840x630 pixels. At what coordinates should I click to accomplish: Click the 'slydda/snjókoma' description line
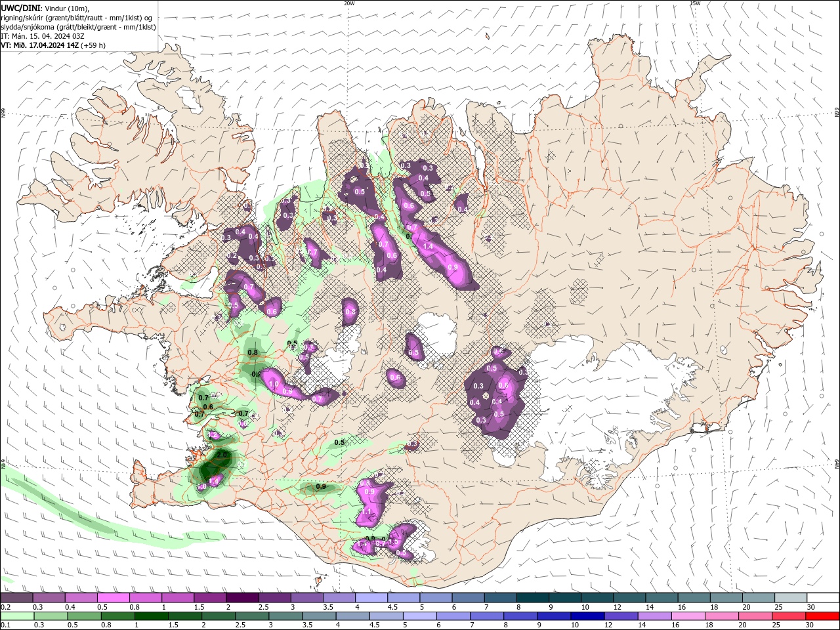tap(78, 27)
